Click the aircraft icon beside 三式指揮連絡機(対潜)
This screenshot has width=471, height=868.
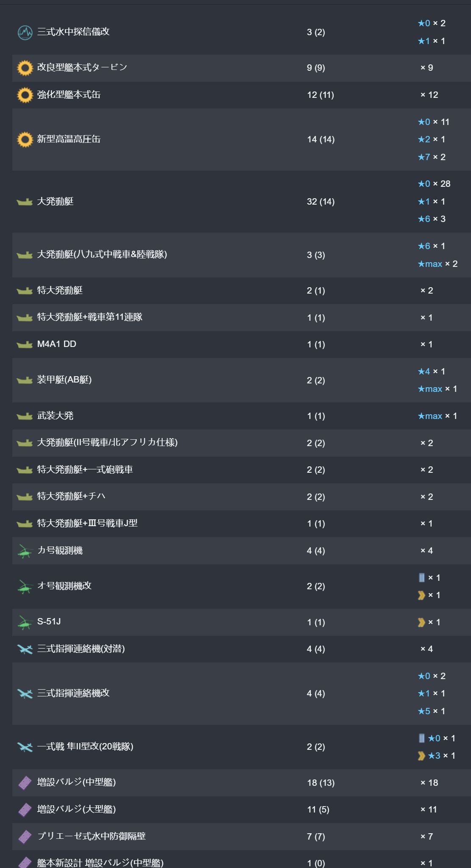25,649
